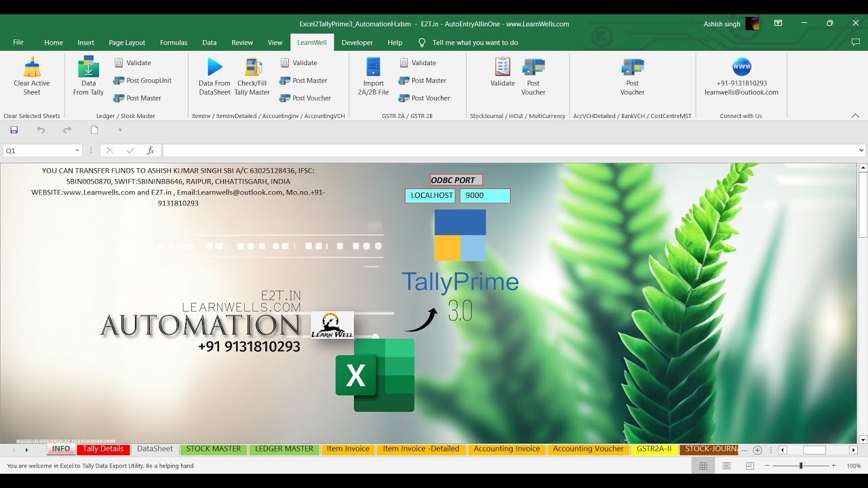Select the Accounting Voucher sheet tab
This screenshot has height=488, width=868.
point(588,449)
